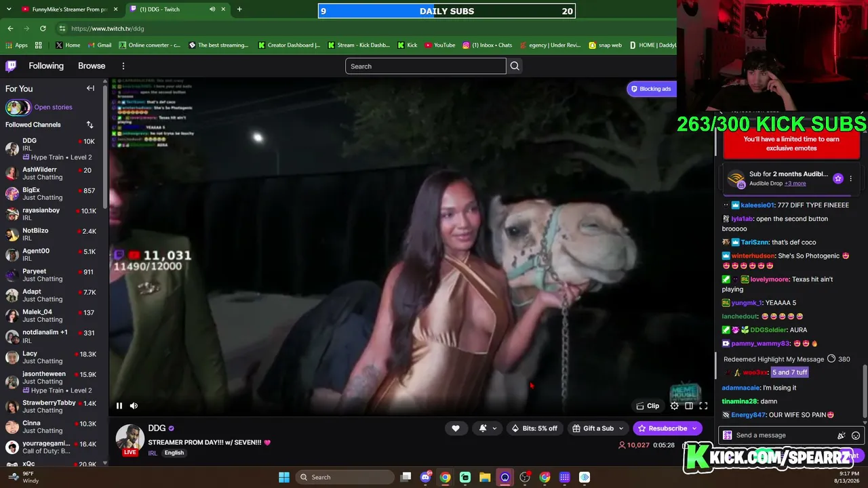Click the search magnifier button on Twitch
The height and width of the screenshot is (488, 868).
coord(515,66)
